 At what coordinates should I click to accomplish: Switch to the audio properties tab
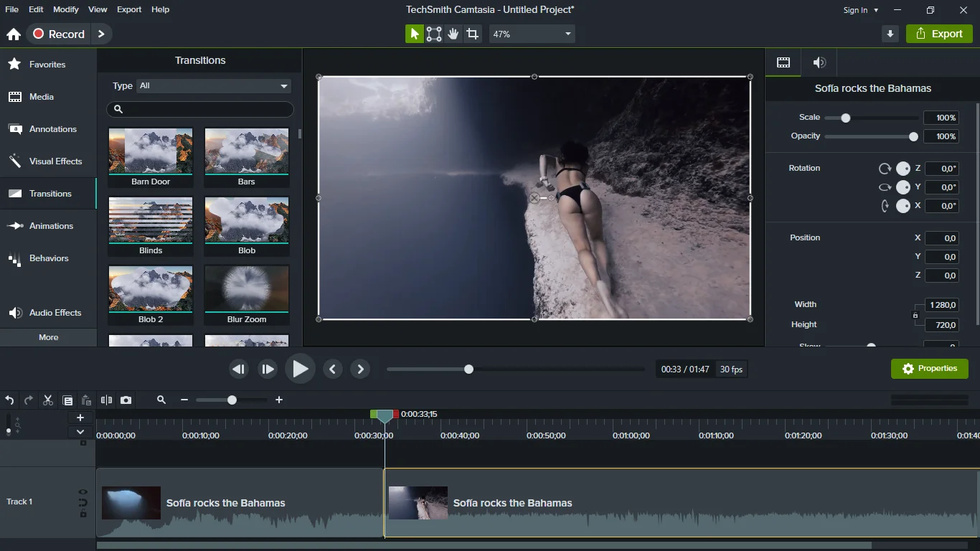point(819,62)
